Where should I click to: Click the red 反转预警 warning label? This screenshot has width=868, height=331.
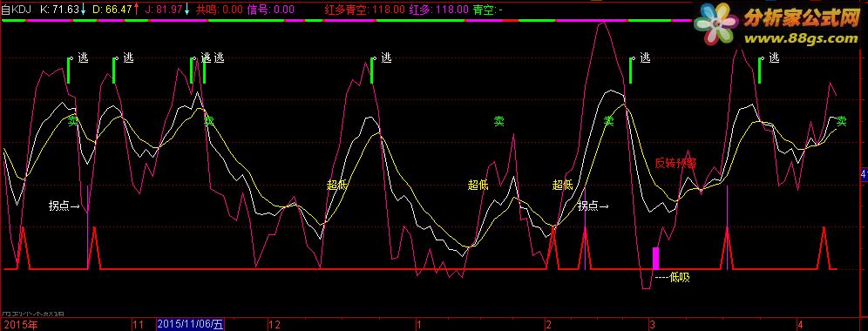click(x=675, y=163)
